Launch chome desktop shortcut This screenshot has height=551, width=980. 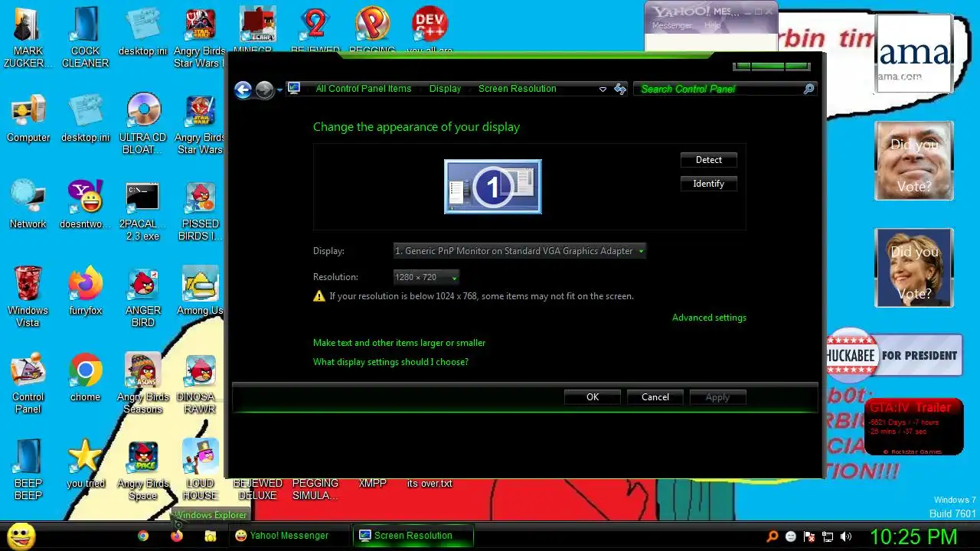coord(85,377)
